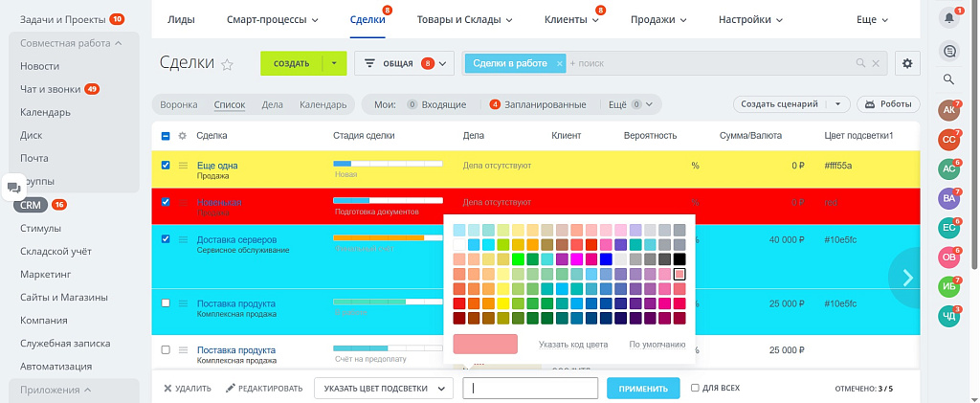Image resolution: width=980 pixels, height=403 pixels.
Task: Pick the black swatch in color palette
Action: click(679, 259)
